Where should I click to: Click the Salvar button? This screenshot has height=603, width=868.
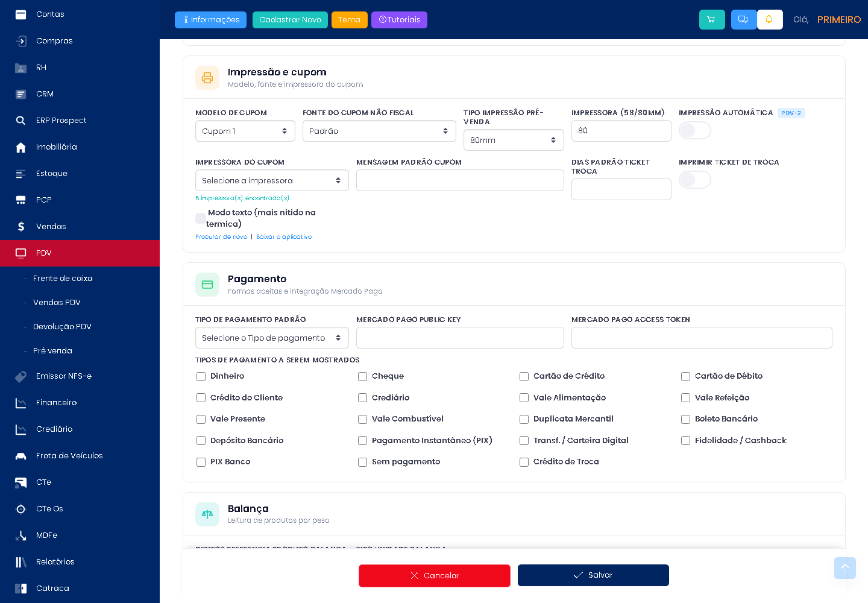(x=593, y=575)
